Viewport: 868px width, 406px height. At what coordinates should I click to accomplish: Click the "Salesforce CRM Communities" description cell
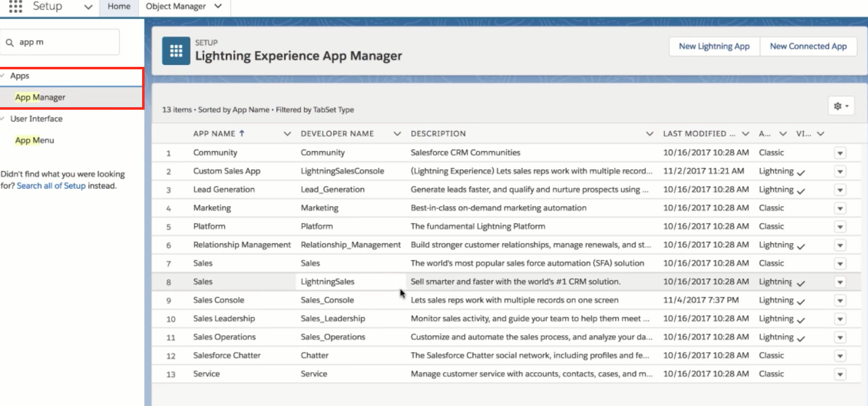tap(465, 153)
